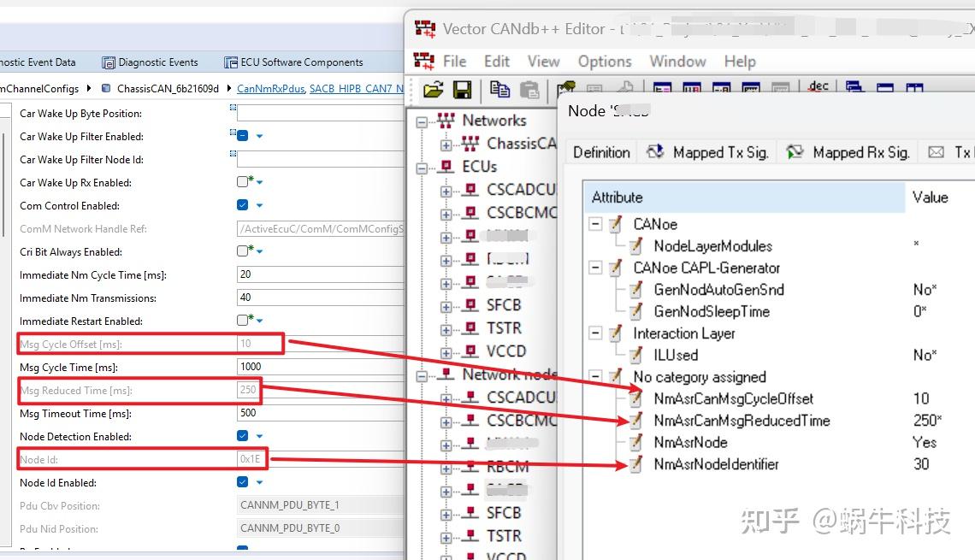This screenshot has width=975, height=560.
Task: Select the SFCB ECU icon
Action: [469, 304]
